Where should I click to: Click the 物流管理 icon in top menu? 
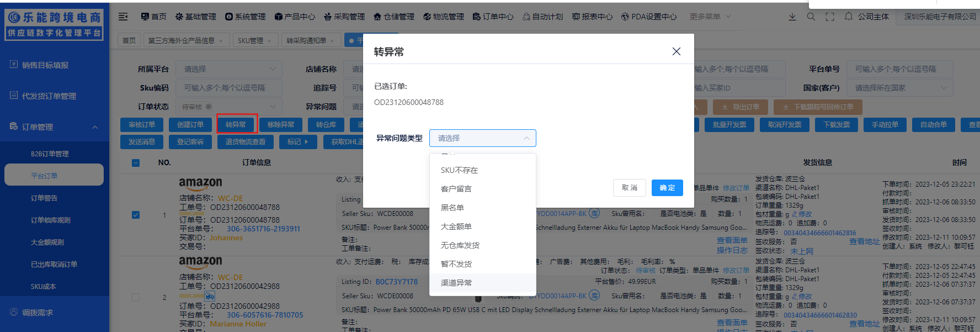coord(427,17)
